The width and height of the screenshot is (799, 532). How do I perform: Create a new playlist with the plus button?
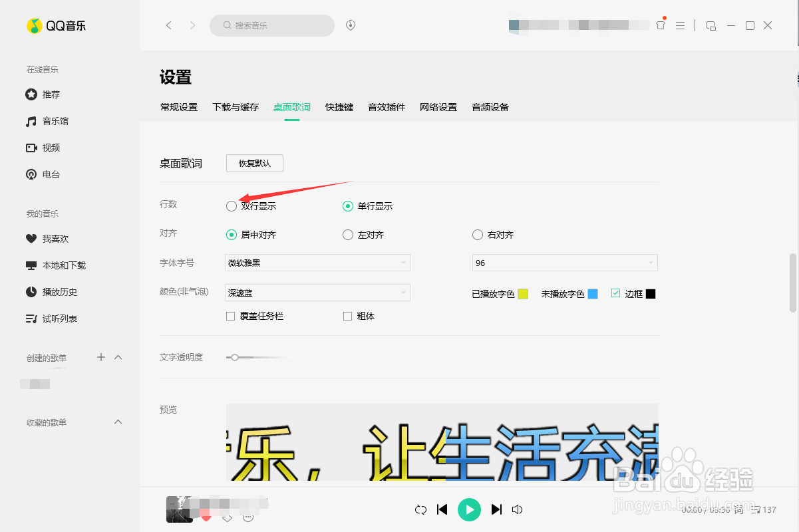click(x=100, y=357)
